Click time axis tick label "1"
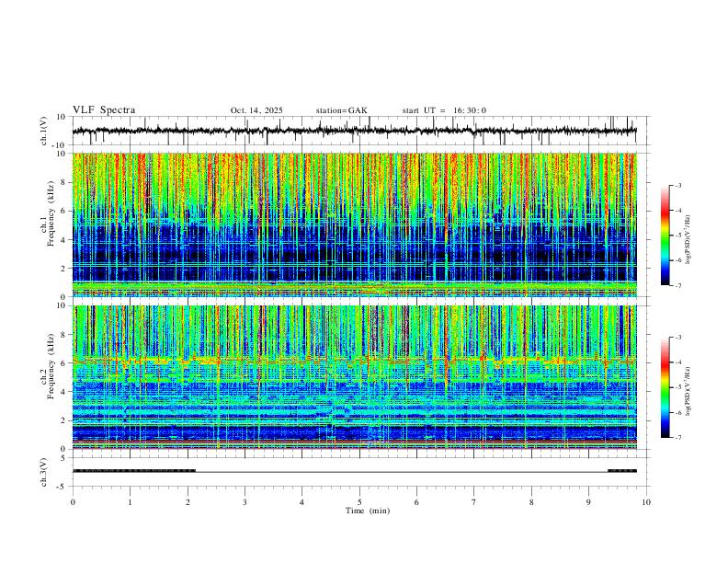 pyautogui.click(x=130, y=502)
